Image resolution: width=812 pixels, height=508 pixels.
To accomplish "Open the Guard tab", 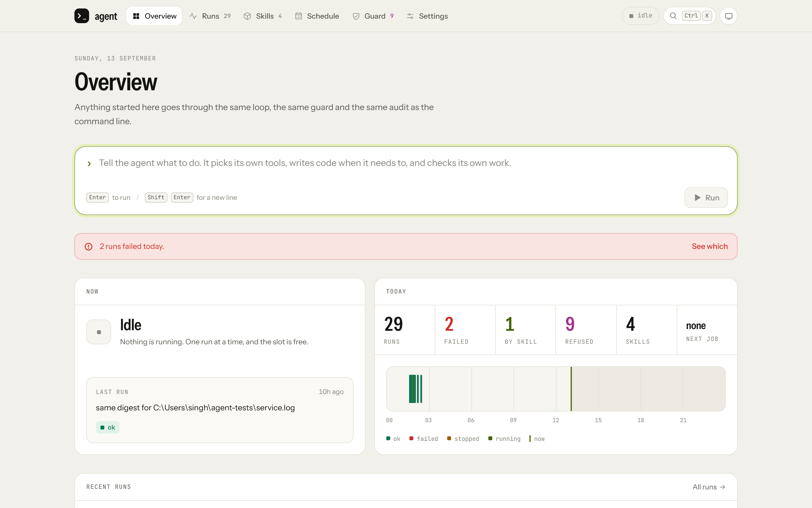I will click(373, 16).
